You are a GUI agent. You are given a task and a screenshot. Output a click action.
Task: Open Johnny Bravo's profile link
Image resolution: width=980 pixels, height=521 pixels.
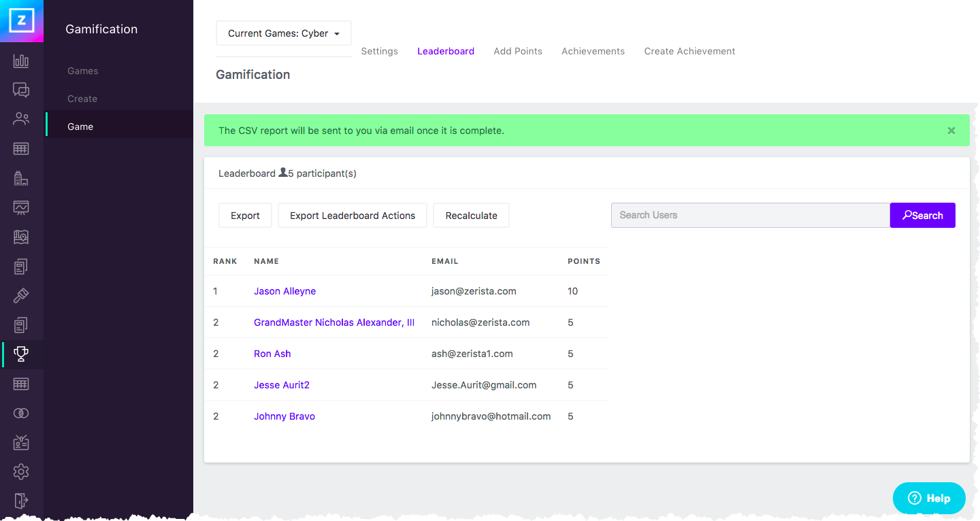pyautogui.click(x=284, y=416)
